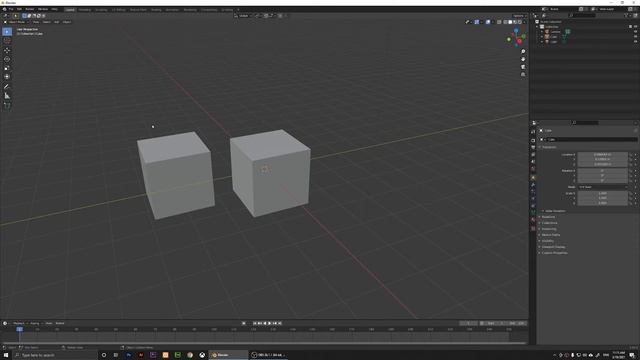The width and height of the screenshot is (640, 360).
Task: Open the timeline Playback menu
Action: point(19,323)
